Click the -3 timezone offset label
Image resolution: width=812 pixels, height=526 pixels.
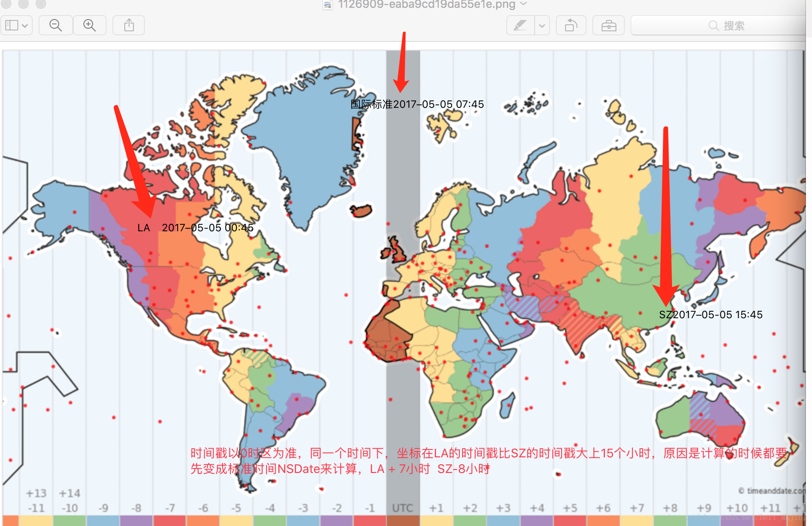[303, 508]
